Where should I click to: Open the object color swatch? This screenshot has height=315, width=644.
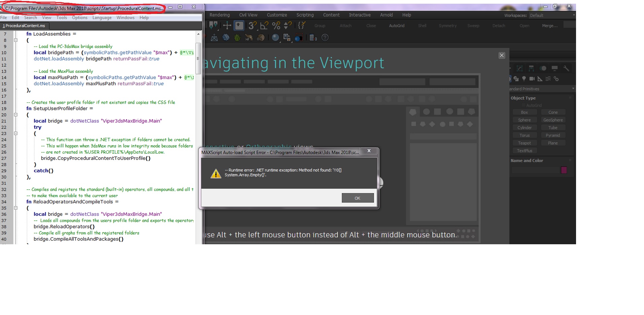pyautogui.click(x=564, y=170)
